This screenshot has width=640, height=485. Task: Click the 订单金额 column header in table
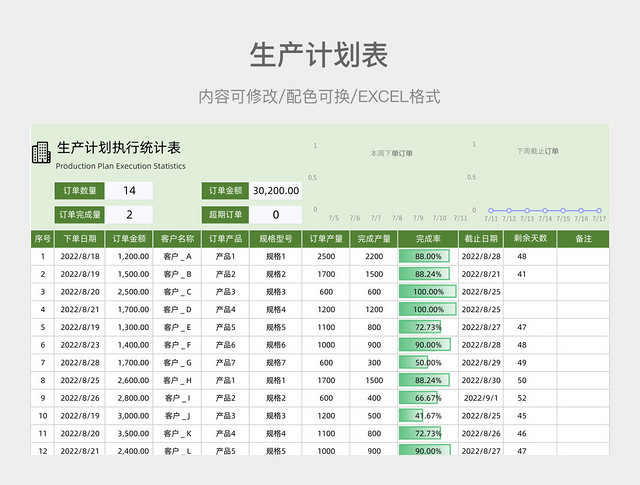pos(129,239)
